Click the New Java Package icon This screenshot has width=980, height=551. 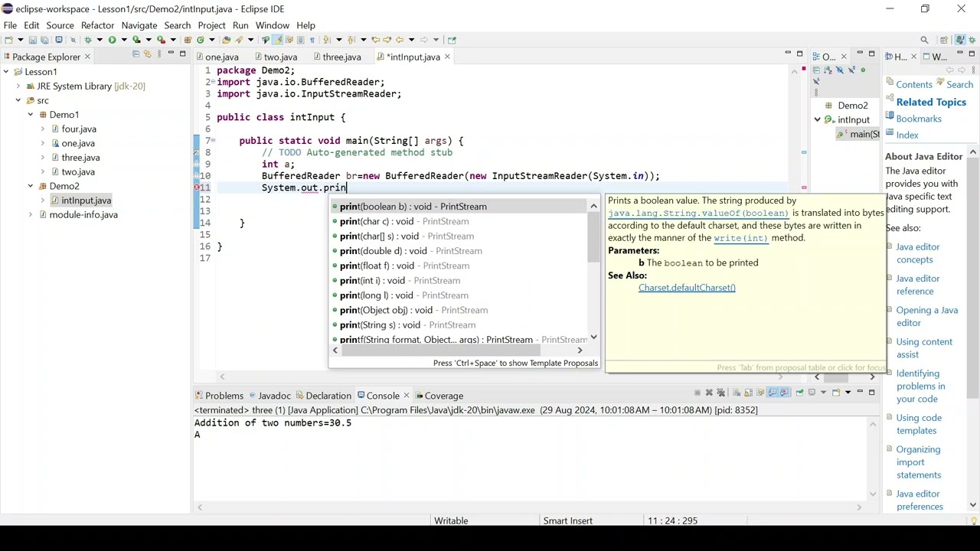[188, 40]
